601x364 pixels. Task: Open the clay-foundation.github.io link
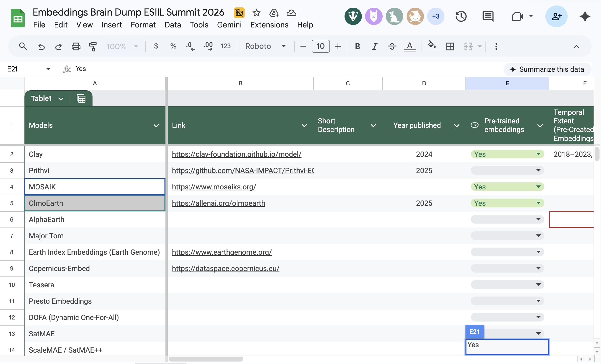point(237,154)
